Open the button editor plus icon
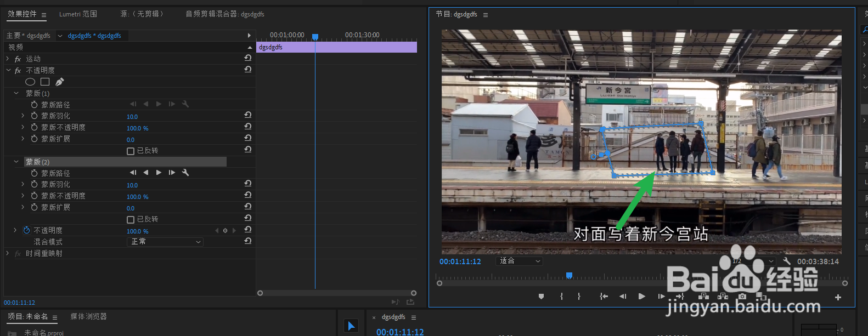 click(x=838, y=297)
